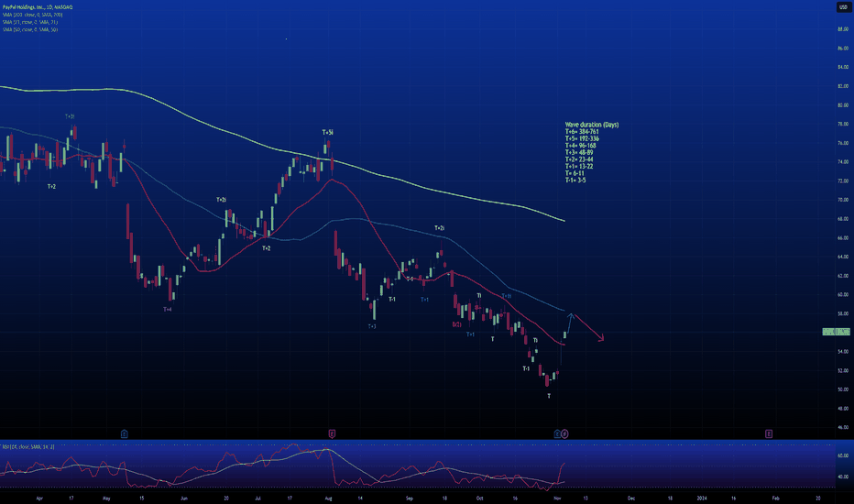The width and height of the screenshot is (854, 504).
Task: Select the SMA 200 indicator legend
Action: pyautogui.click(x=33, y=15)
